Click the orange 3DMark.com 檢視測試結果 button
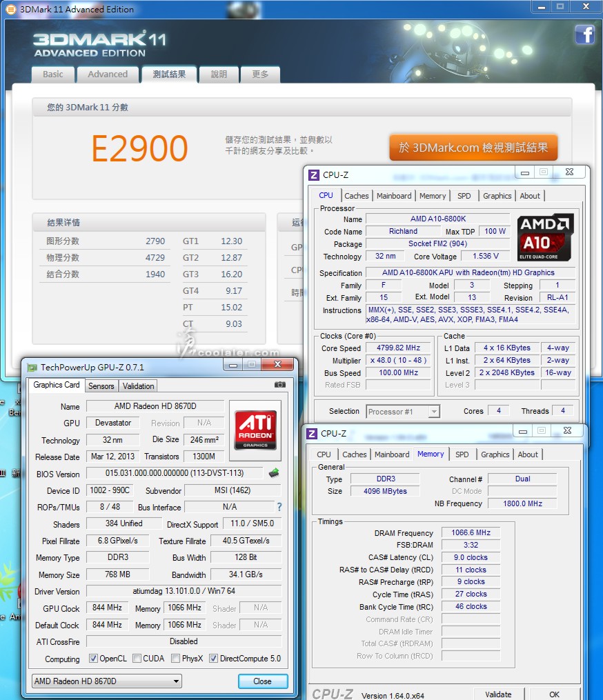The height and width of the screenshot is (700, 603). (x=473, y=148)
